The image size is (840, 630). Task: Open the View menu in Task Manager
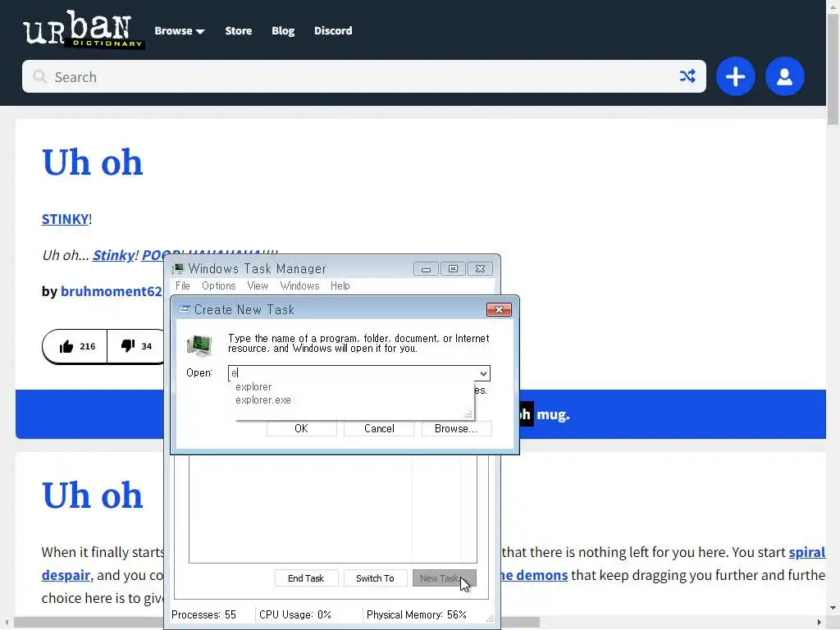[257, 285]
